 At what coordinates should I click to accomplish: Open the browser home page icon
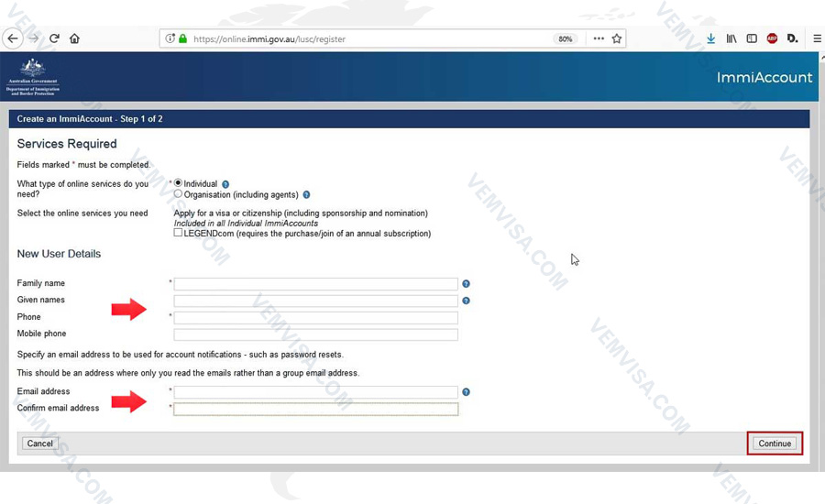click(x=75, y=38)
